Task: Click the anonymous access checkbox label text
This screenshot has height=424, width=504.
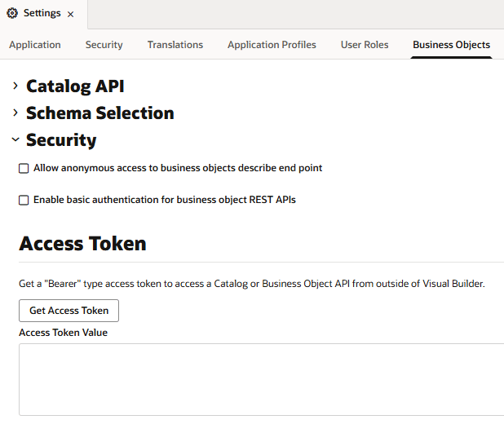Action: point(178,168)
